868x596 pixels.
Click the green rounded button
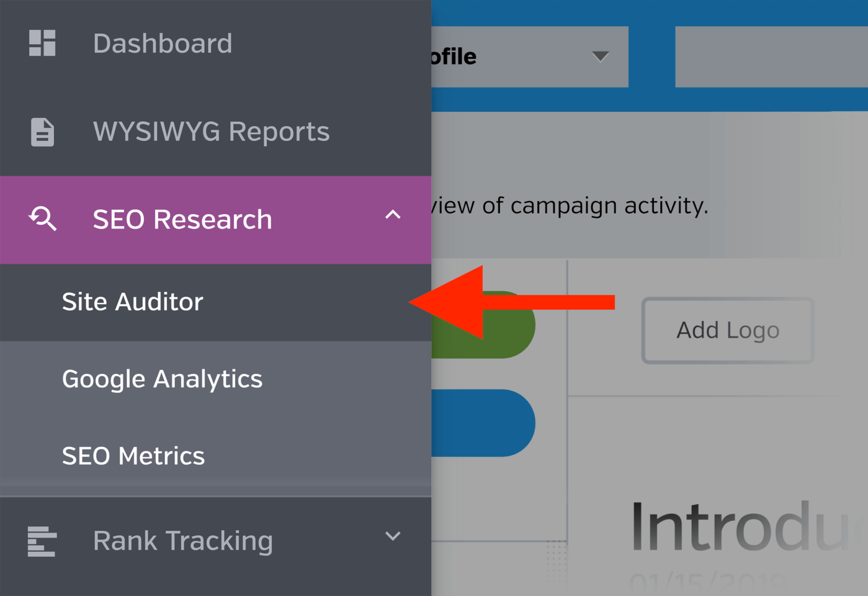(x=483, y=325)
